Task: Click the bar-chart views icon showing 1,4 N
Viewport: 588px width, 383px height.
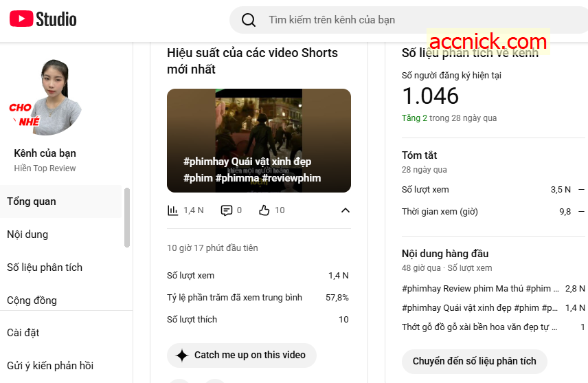Action: tap(172, 210)
